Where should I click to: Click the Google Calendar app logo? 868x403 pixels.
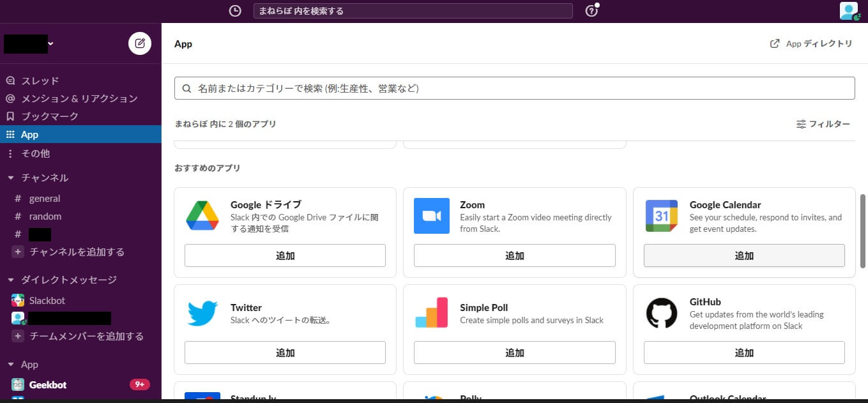click(661, 216)
